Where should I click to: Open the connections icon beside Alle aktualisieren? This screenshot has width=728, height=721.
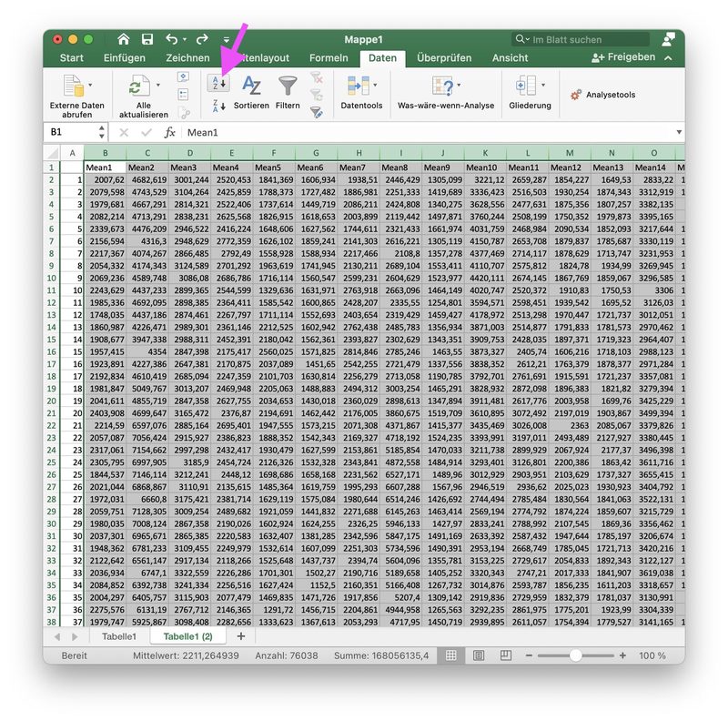[x=184, y=77]
